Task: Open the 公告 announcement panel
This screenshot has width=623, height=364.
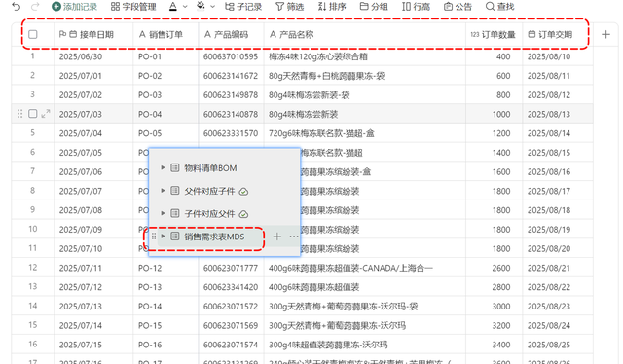Action: [x=458, y=7]
